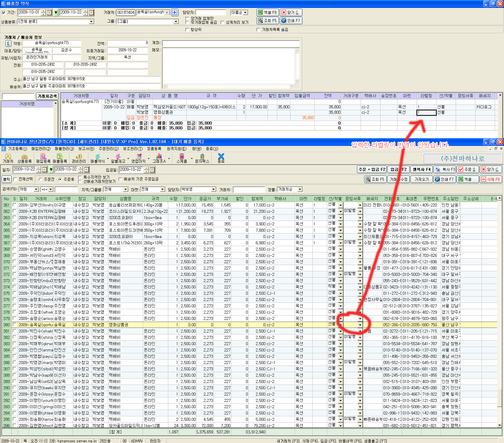
Task: Open 상품등록 product registration icon
Action: coord(25,158)
